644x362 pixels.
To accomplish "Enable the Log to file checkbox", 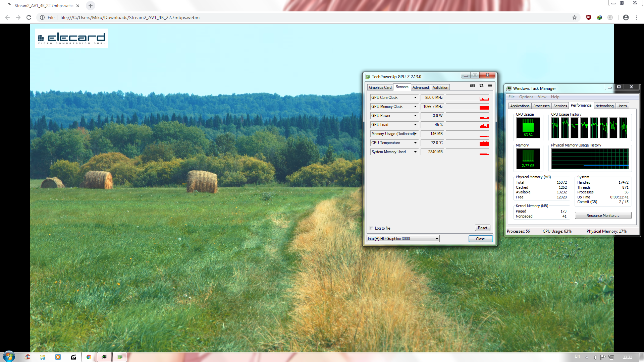I will 372,228.
